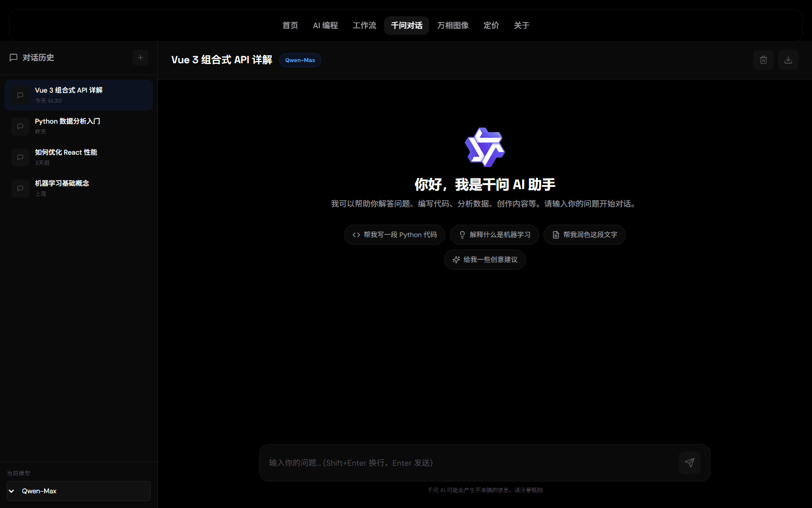Image resolution: width=812 pixels, height=508 pixels.
Task: Open 工作流 navigation item
Action: coord(364,25)
